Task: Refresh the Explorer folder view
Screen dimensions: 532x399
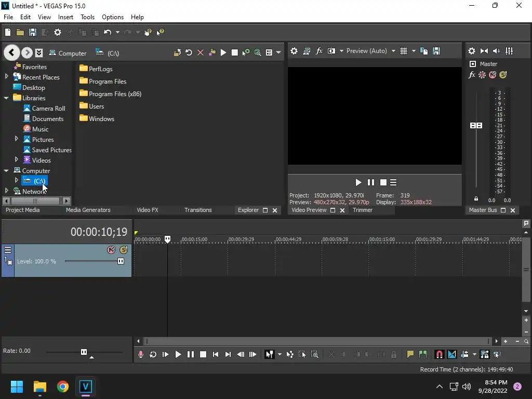Action: [x=189, y=52]
